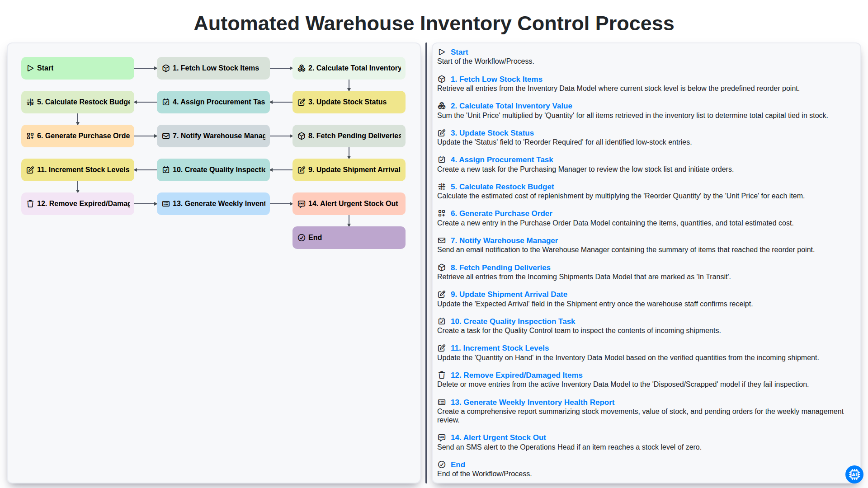Open '3. Update Stock Status' link
Image resolution: width=868 pixels, height=488 pixels.
coord(492,133)
